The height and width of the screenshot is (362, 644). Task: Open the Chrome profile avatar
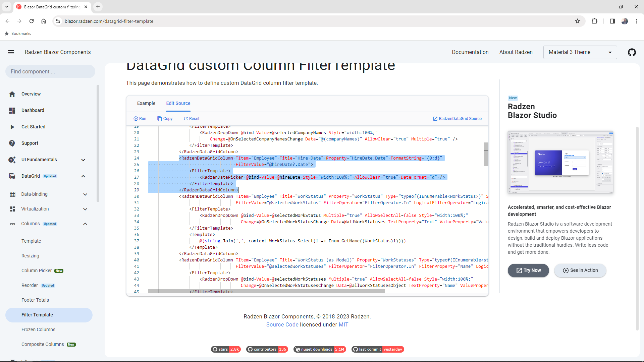pyautogui.click(x=625, y=21)
